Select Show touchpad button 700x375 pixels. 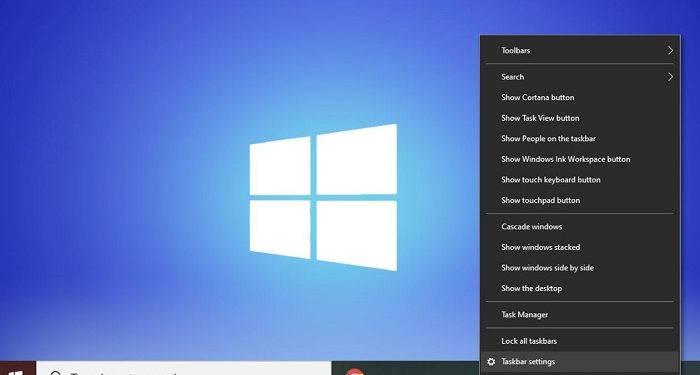pyautogui.click(x=580, y=200)
